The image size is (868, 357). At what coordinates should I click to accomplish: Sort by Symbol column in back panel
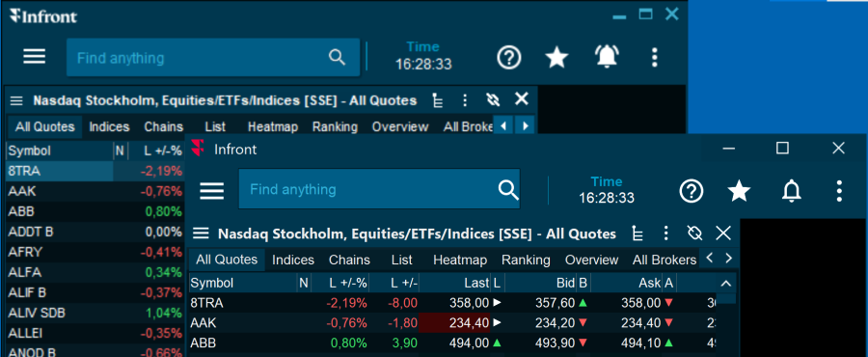click(59, 151)
